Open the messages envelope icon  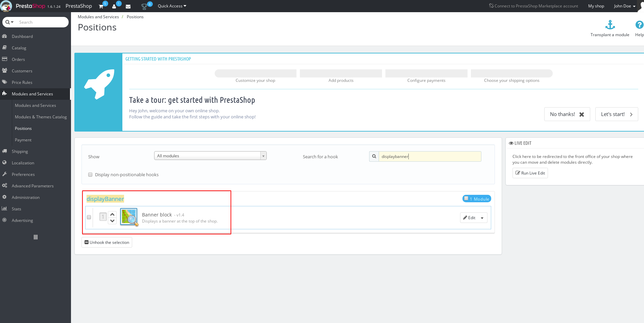(128, 6)
